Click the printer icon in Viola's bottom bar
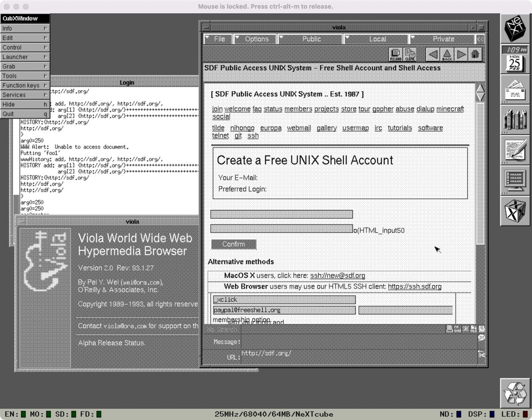 [449, 329]
